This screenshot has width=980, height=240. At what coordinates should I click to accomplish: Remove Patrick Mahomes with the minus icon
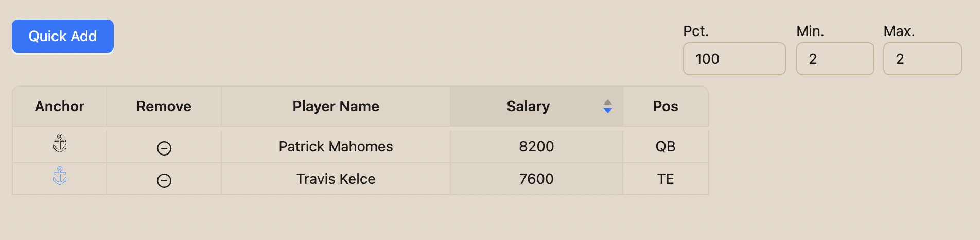point(164,148)
